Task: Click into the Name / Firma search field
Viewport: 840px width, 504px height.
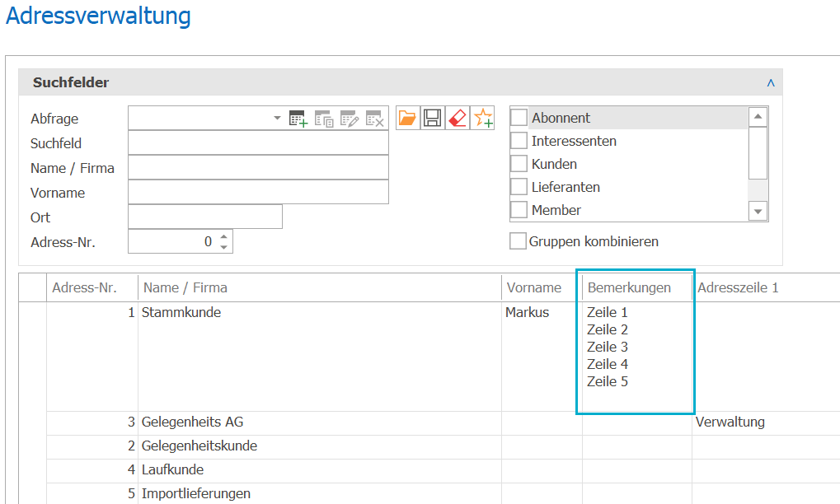Action: coord(258,167)
